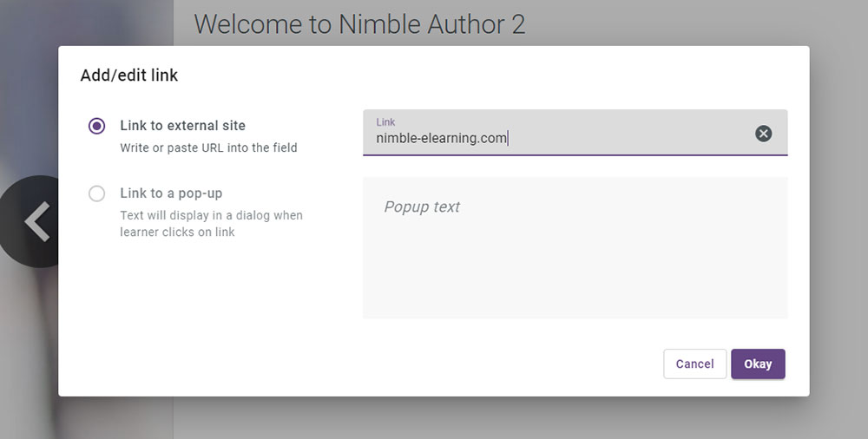Click the 'Text will display in a dialog' description
The height and width of the screenshot is (439, 868).
coord(212,224)
